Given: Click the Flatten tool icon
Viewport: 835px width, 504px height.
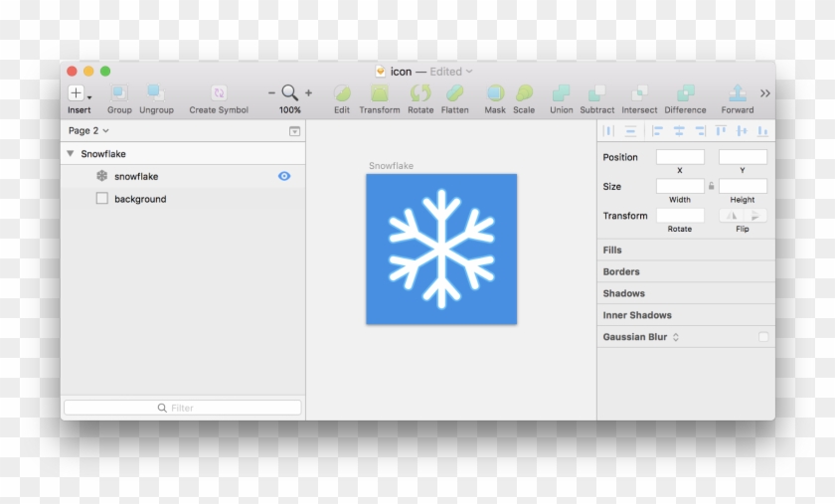Looking at the screenshot, I should click(455, 93).
